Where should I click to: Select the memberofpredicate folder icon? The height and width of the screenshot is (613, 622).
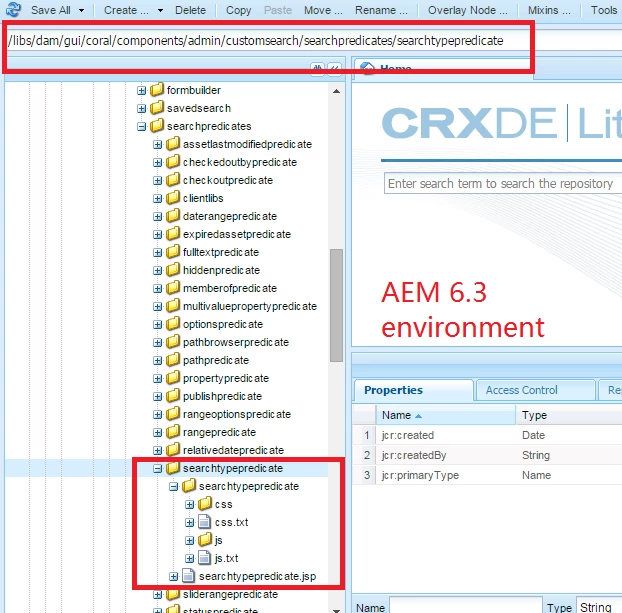click(x=173, y=288)
